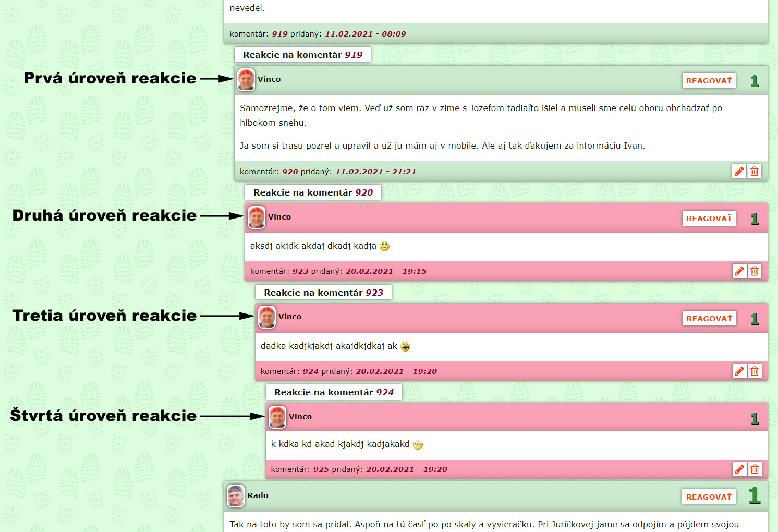Open 'Reakcie na komentár 923' label

[323, 293]
